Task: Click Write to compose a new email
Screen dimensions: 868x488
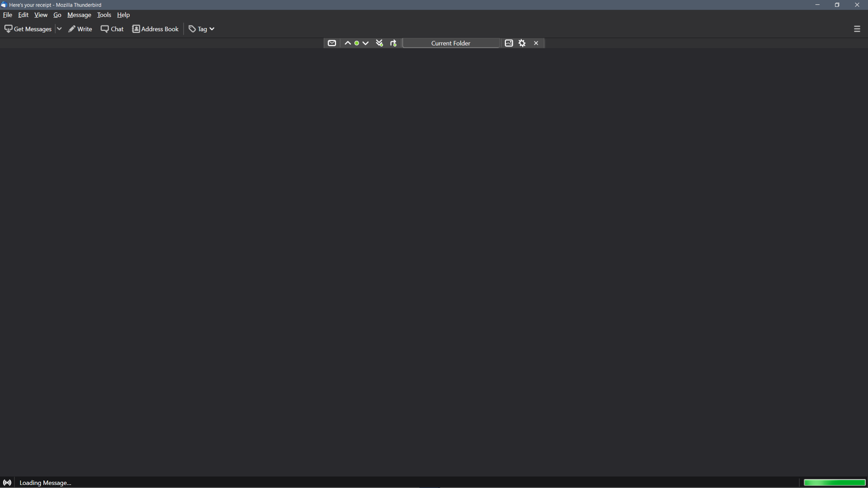Action: click(x=80, y=29)
